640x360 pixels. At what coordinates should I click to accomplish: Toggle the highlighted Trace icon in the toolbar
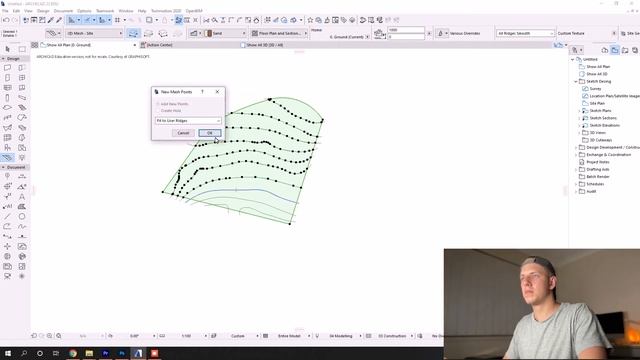click(x=178, y=20)
